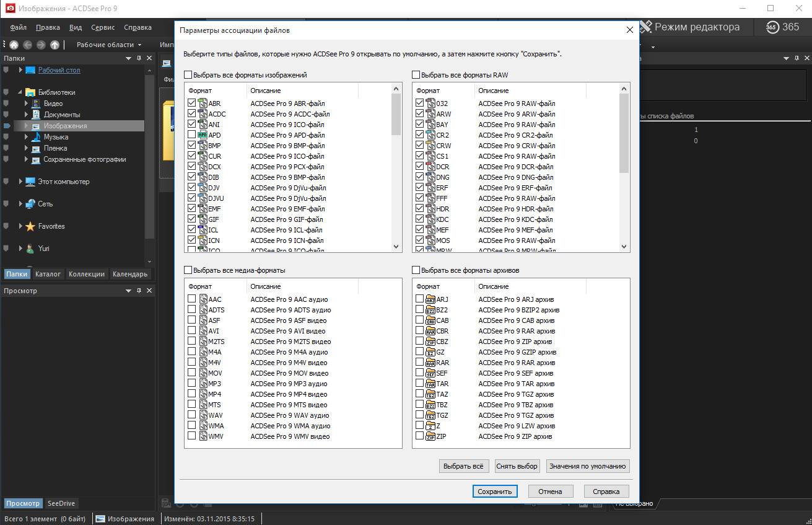Close the Папки panel
812x525 pixels.
pos(149,58)
